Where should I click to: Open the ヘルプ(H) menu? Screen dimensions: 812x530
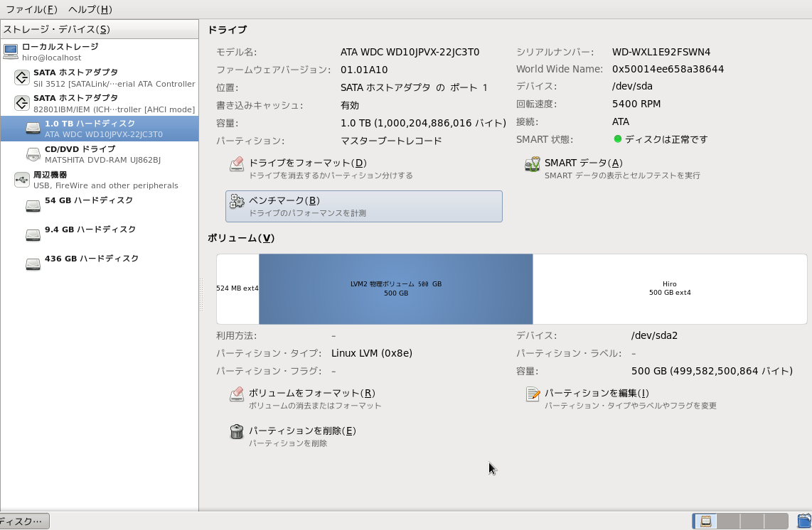[x=90, y=9]
